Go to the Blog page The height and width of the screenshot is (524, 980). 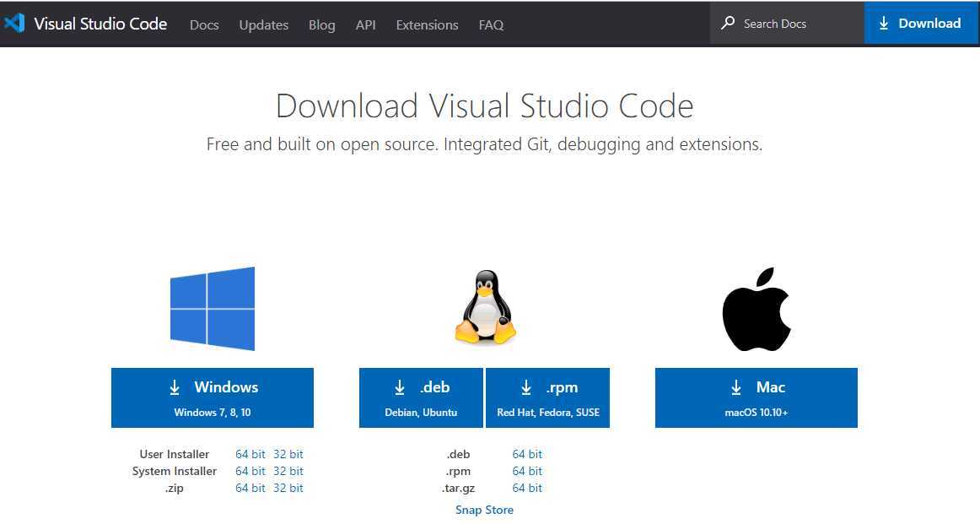pyautogui.click(x=322, y=25)
